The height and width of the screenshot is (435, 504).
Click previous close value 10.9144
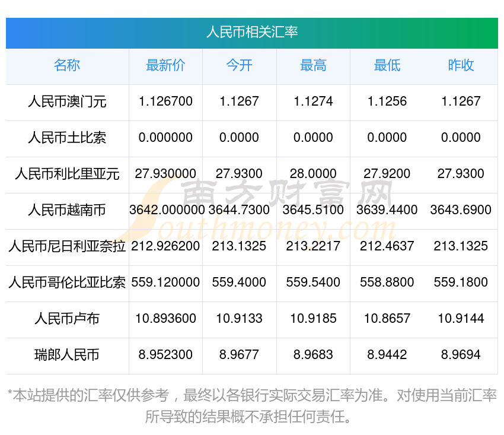point(461,319)
